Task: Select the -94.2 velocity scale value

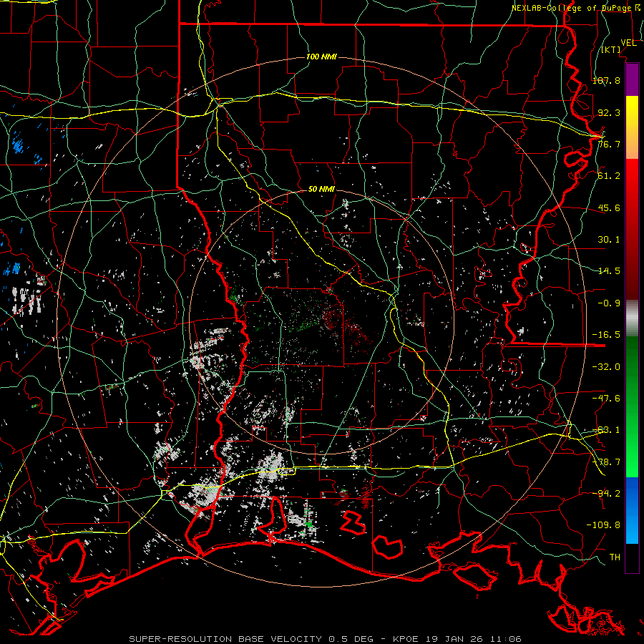Action: [606, 493]
